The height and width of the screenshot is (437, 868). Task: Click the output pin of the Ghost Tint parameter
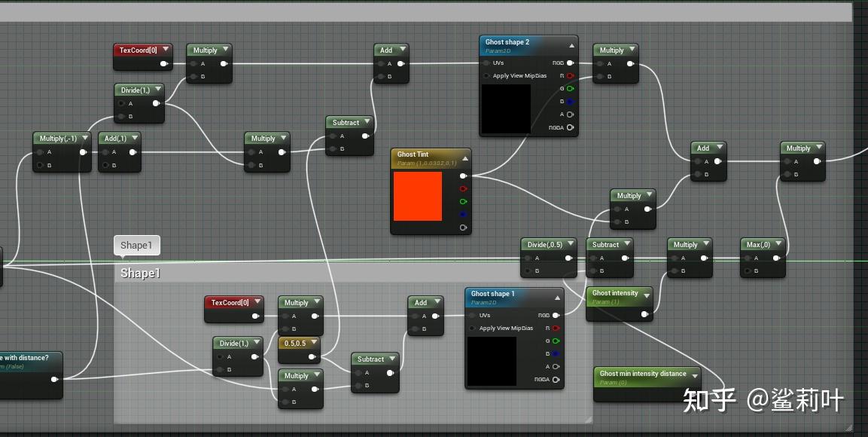(x=464, y=176)
